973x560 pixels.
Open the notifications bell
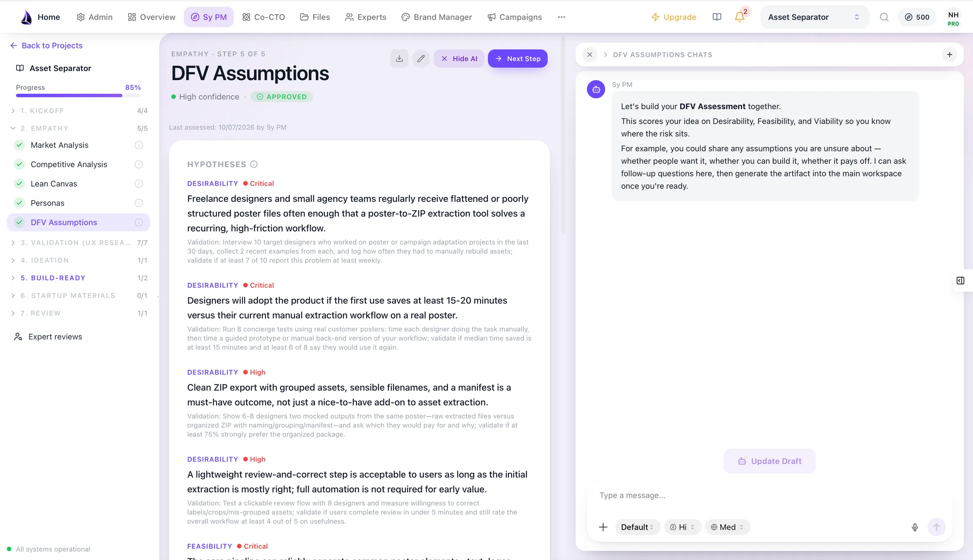739,17
